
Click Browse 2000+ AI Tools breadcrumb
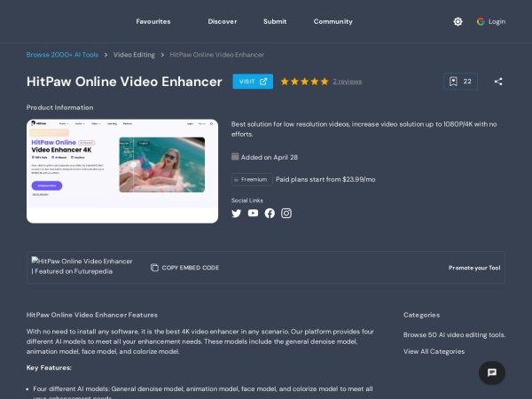pos(62,55)
